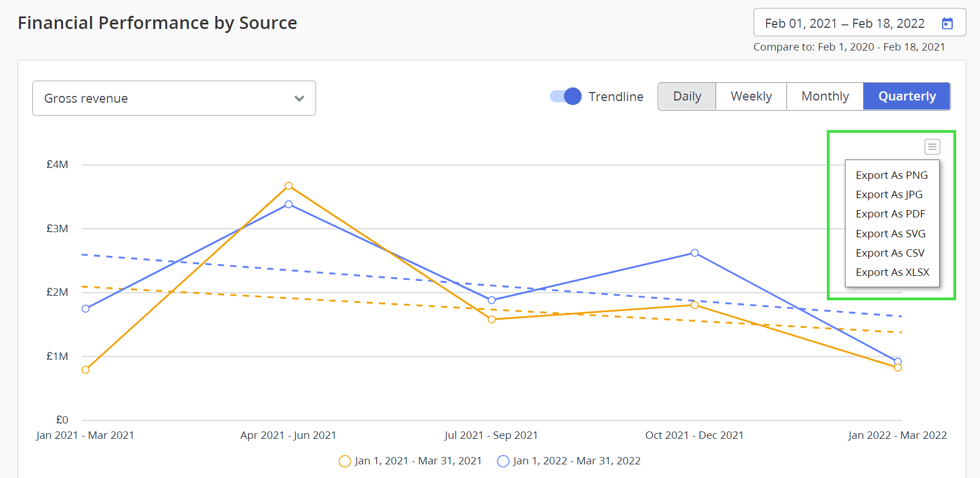Screen dimensions: 980x478
Task: Open the Feb 01, 2021 date range picker
Action: pyautogui.click(x=844, y=23)
